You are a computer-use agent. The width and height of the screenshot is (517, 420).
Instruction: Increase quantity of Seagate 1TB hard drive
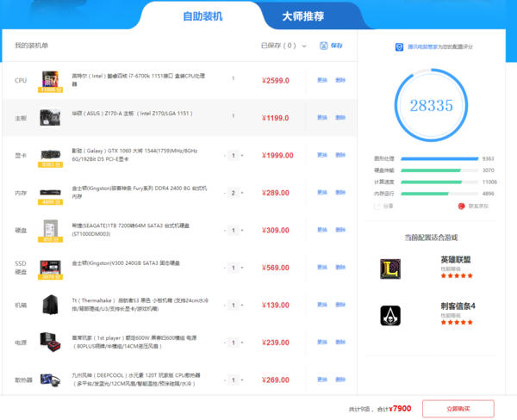click(x=242, y=231)
